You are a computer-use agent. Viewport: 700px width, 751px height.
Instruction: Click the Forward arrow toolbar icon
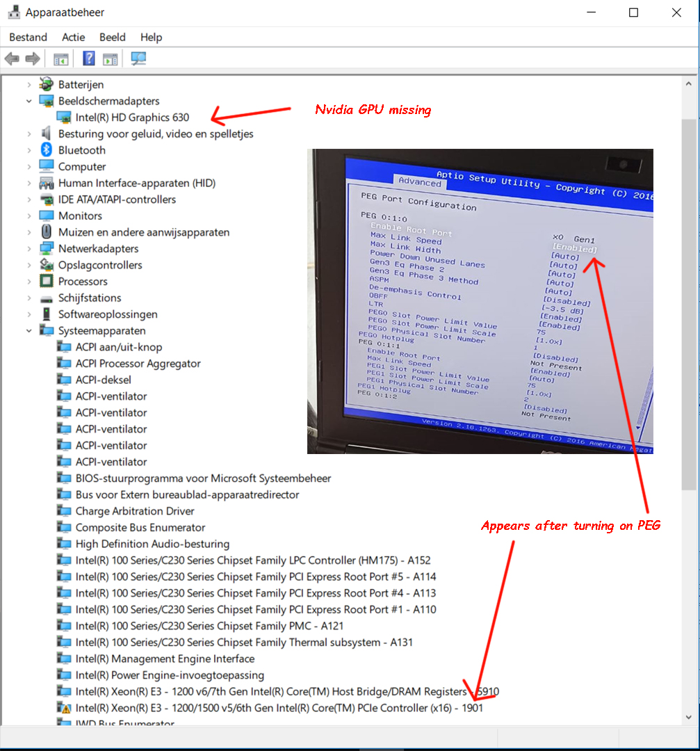[32, 59]
